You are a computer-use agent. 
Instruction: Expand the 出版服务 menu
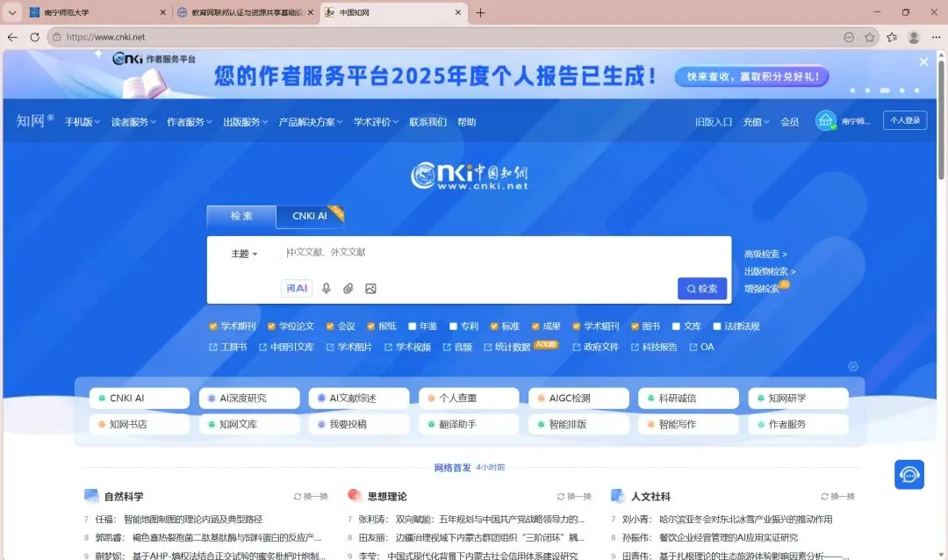click(x=245, y=122)
